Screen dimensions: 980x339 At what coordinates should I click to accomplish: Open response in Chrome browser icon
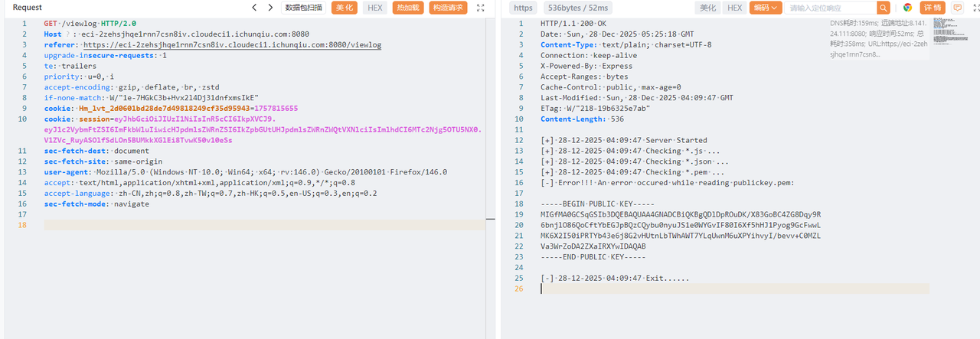pos(907,8)
